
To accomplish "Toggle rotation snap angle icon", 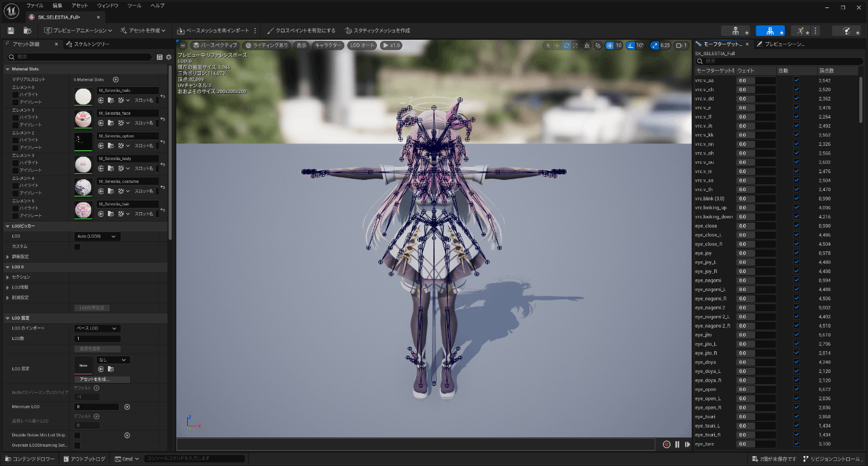I will click(631, 45).
